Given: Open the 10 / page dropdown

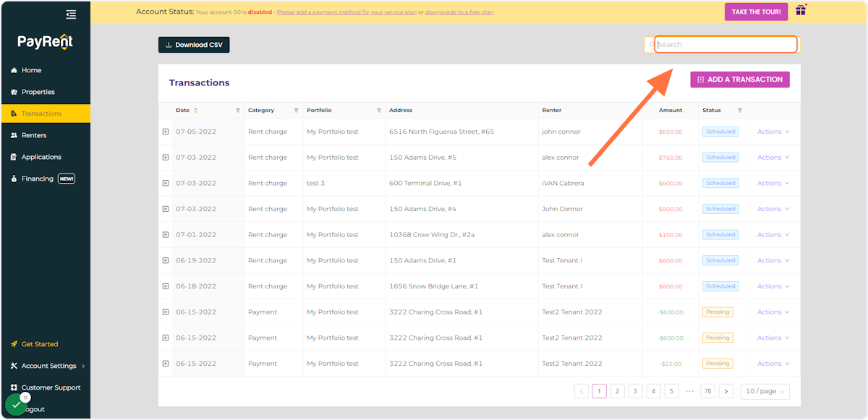Looking at the screenshot, I should (x=765, y=391).
